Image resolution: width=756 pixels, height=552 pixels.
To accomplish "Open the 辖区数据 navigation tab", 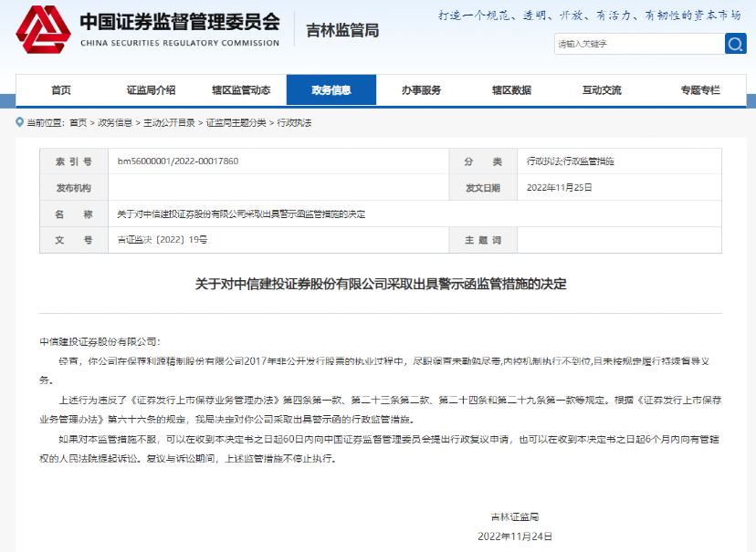I will [x=511, y=90].
